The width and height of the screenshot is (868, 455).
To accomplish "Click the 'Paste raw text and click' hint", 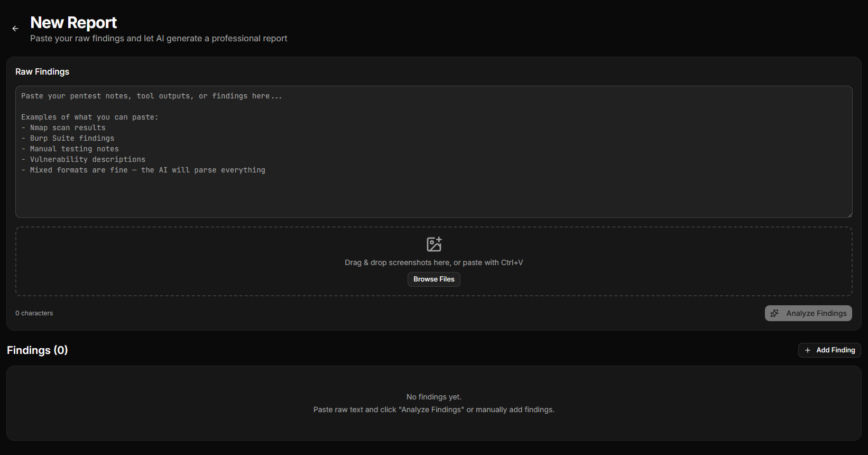I will coord(433,410).
